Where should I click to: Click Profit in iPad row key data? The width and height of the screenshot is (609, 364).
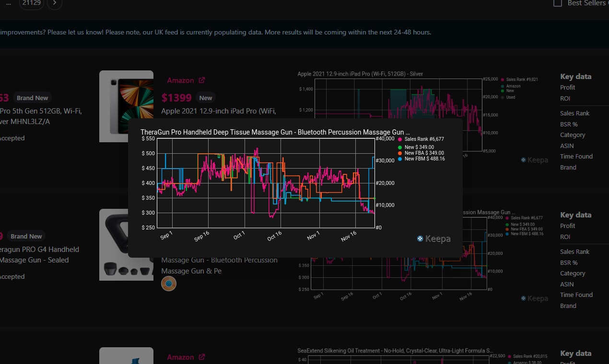(x=568, y=87)
